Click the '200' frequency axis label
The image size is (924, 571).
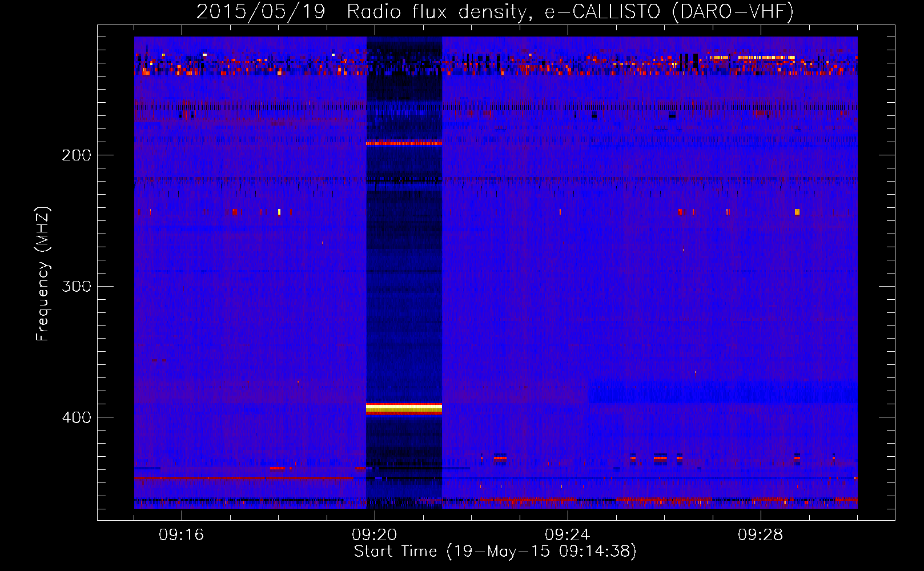point(77,155)
